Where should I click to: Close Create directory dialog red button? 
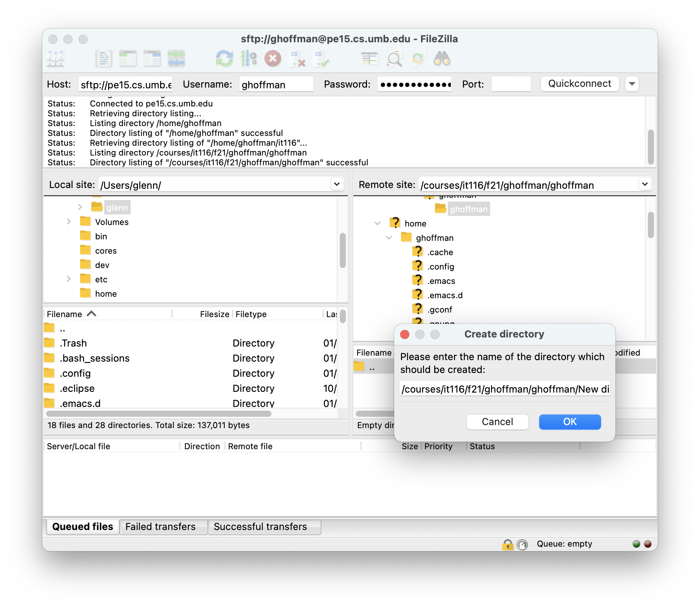pos(405,334)
